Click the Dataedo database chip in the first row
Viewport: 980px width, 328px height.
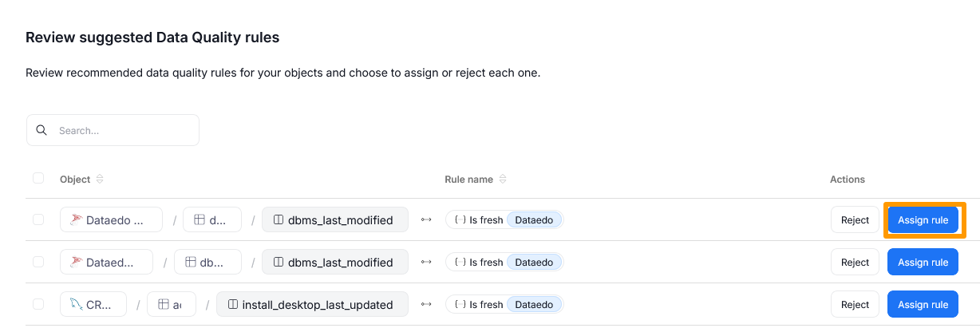click(111, 220)
